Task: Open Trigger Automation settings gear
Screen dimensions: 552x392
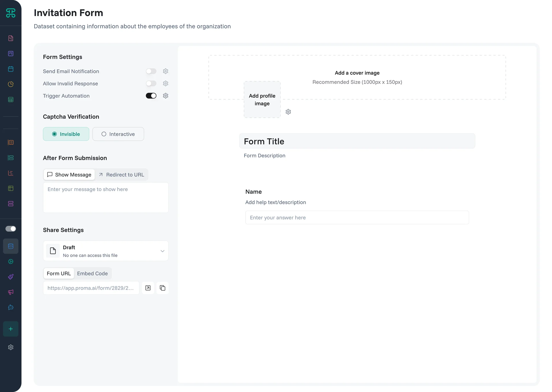Action: tap(166, 96)
